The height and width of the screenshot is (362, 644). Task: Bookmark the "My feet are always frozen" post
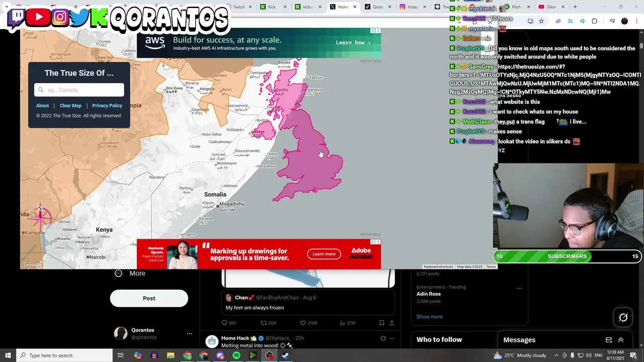381,323
